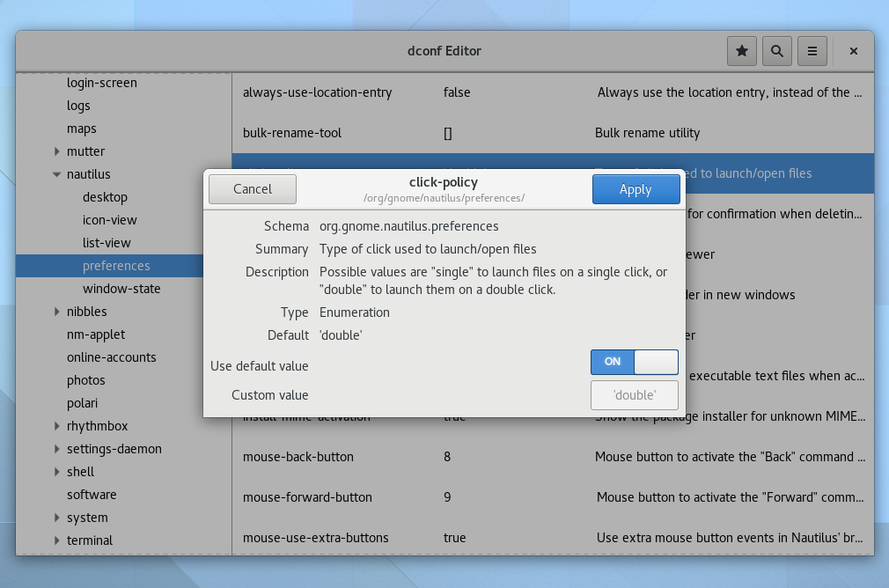This screenshot has width=889, height=588.
Task: Click the mouse-use-extra-buttons key row
Action: click(x=553, y=538)
